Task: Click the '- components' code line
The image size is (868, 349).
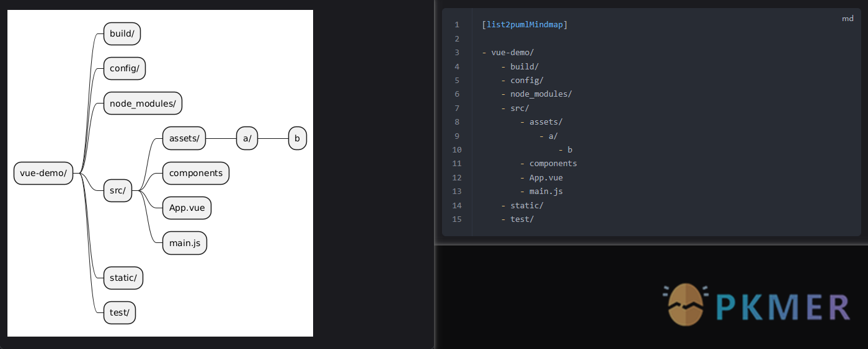Action: pyautogui.click(x=549, y=164)
